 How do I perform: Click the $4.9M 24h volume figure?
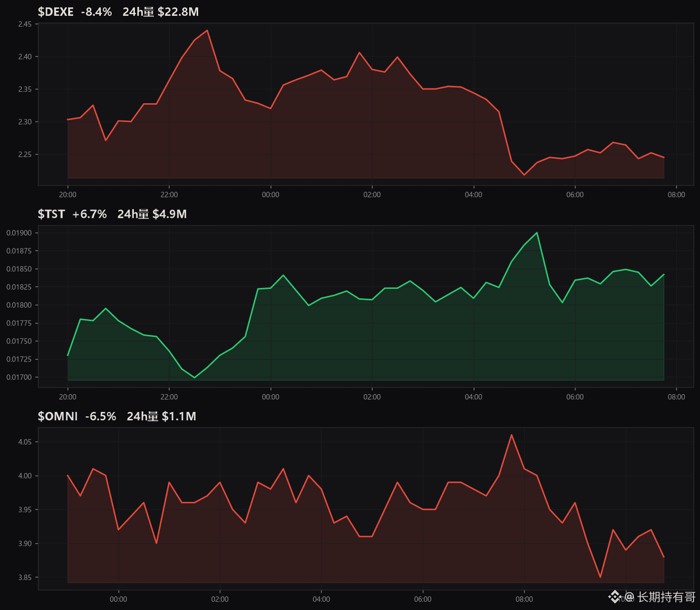tap(169, 214)
